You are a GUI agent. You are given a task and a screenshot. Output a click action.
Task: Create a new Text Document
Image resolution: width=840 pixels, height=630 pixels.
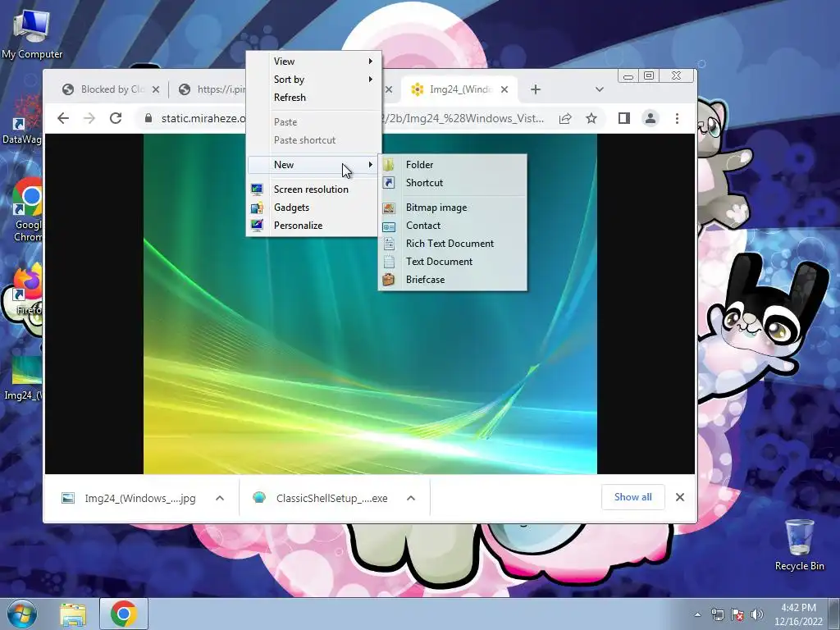452,262
